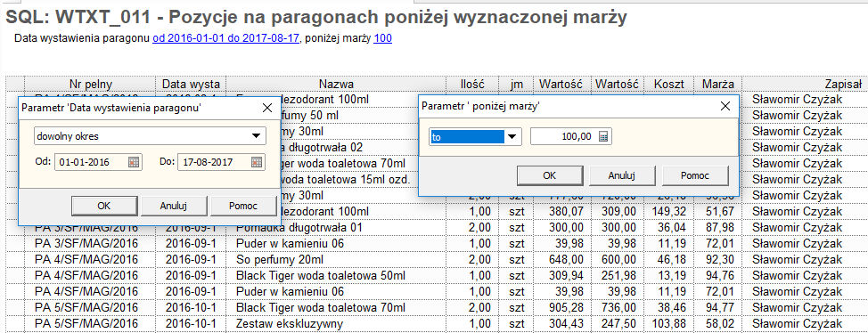Select the value 247,50
The width and height of the screenshot is (868, 333).
pyautogui.click(x=618, y=323)
